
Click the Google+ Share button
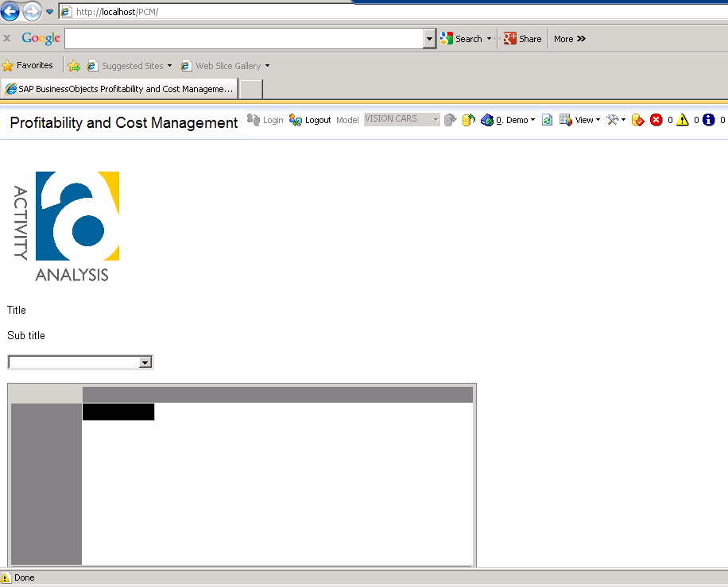click(x=523, y=39)
